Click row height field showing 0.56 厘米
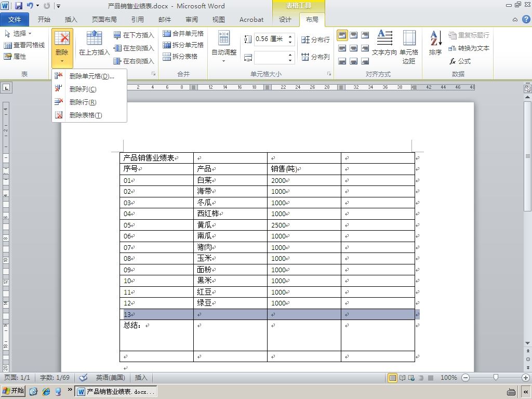 coord(270,39)
